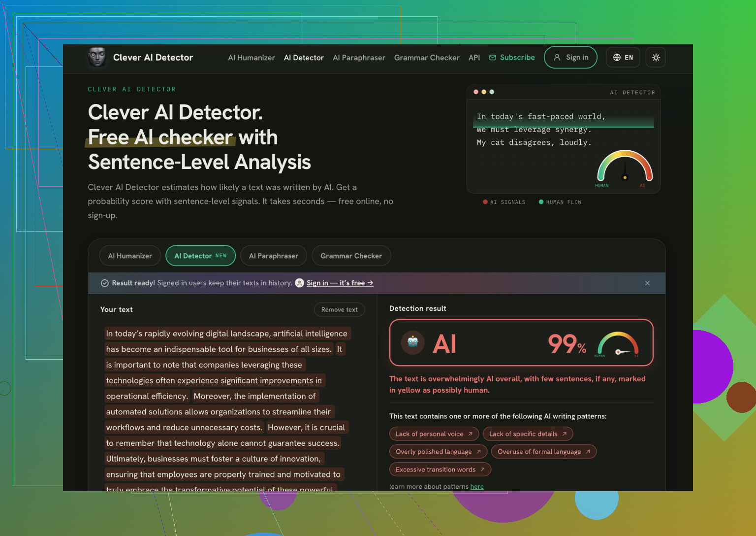This screenshot has width=756, height=536.
Task: Open the 'here' link about patterns
Action: click(477, 487)
